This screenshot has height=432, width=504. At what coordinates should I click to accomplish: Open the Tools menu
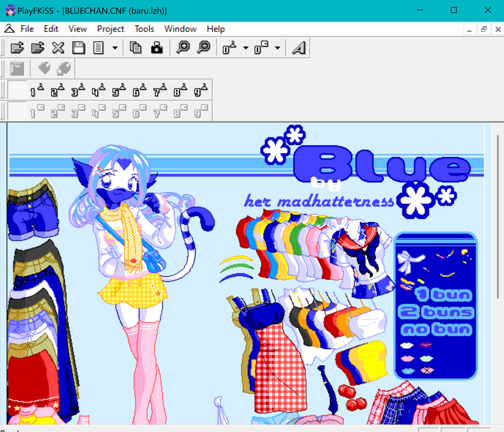click(144, 29)
